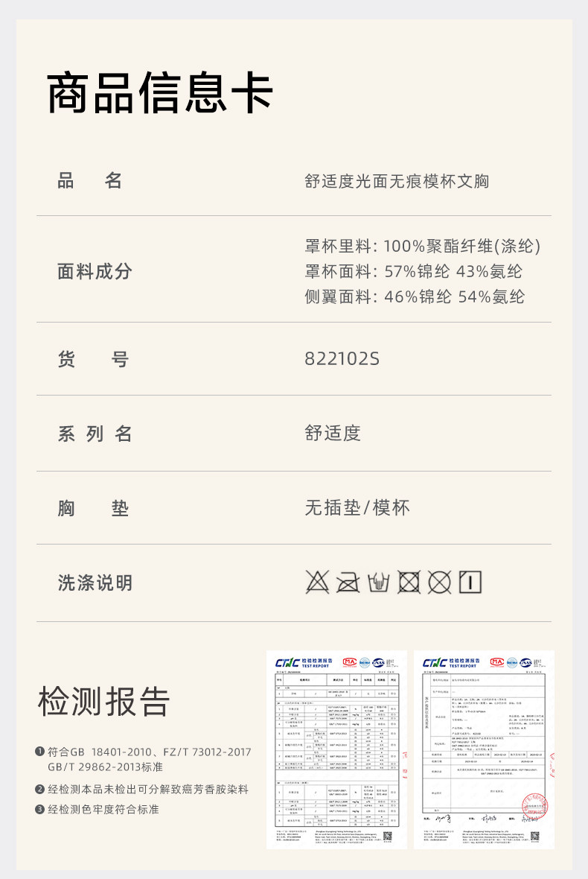Viewport: 588px width, 879px height.
Task: Open the right test report thumbnail
Action: click(x=484, y=749)
